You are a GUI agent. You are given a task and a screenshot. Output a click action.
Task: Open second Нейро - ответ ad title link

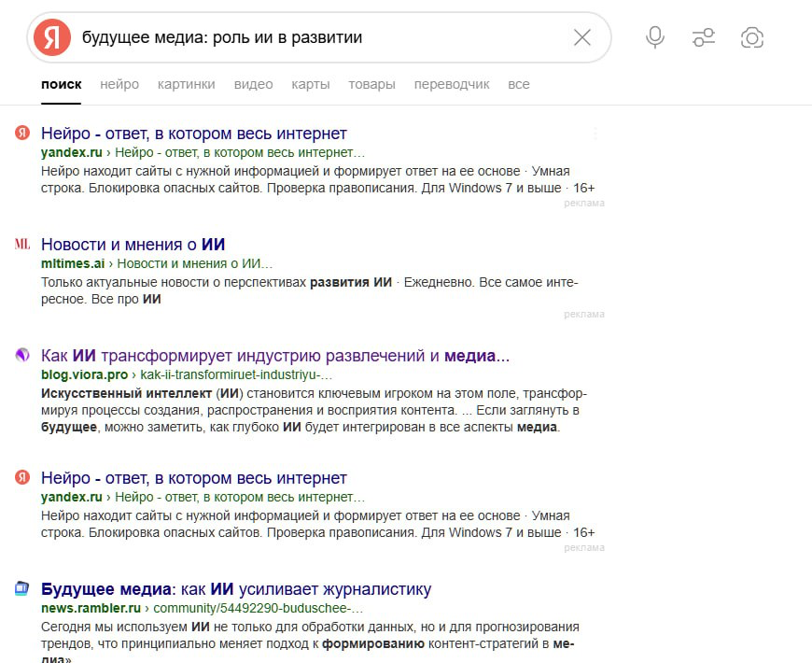point(194,478)
